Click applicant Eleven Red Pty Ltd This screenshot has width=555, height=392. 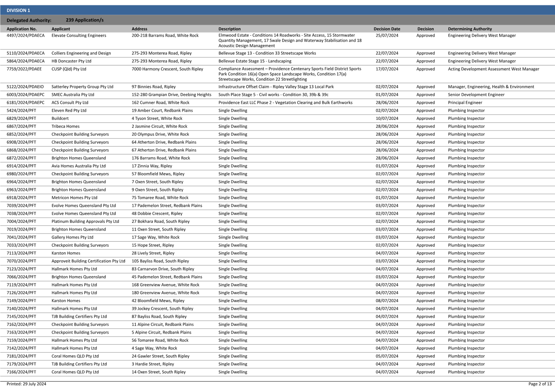click(69, 111)
